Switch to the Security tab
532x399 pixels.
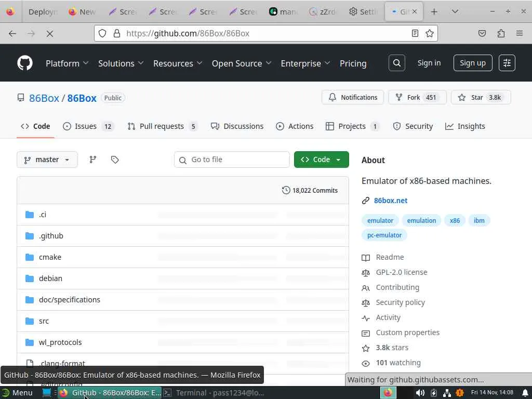(413, 126)
